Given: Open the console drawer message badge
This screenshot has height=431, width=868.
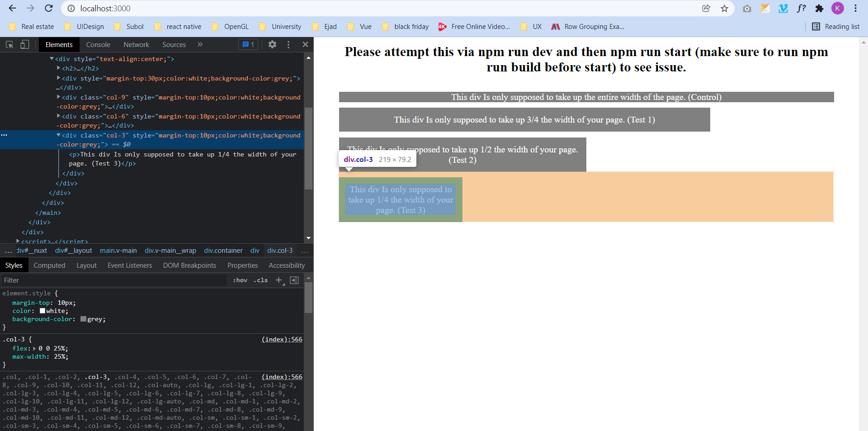Looking at the screenshot, I should (x=248, y=44).
